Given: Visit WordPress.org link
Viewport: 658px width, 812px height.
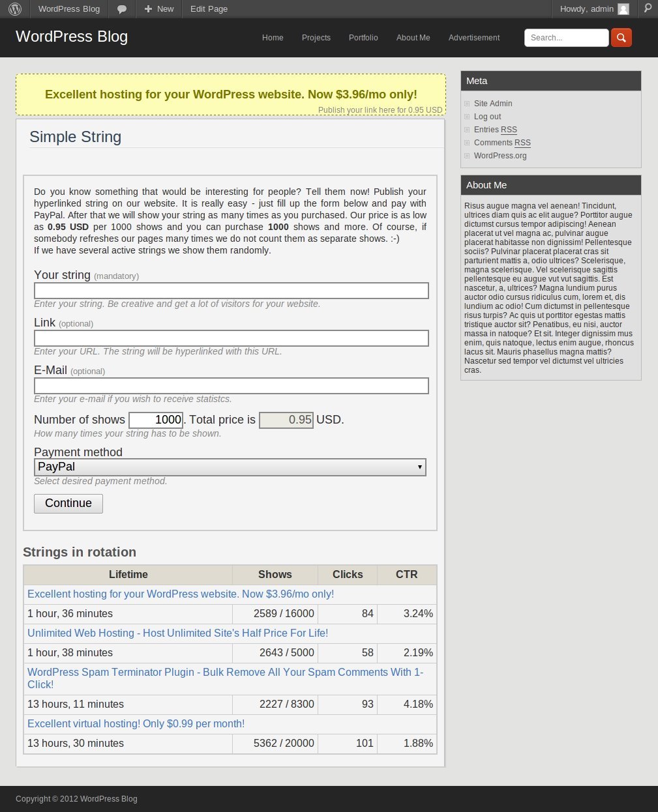Looking at the screenshot, I should pyautogui.click(x=500, y=156).
